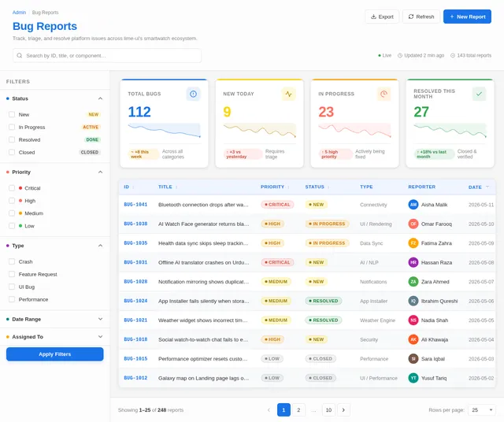Click the IQ avatar for Ibrahim Qureshi
504x422 pixels.
click(x=413, y=301)
